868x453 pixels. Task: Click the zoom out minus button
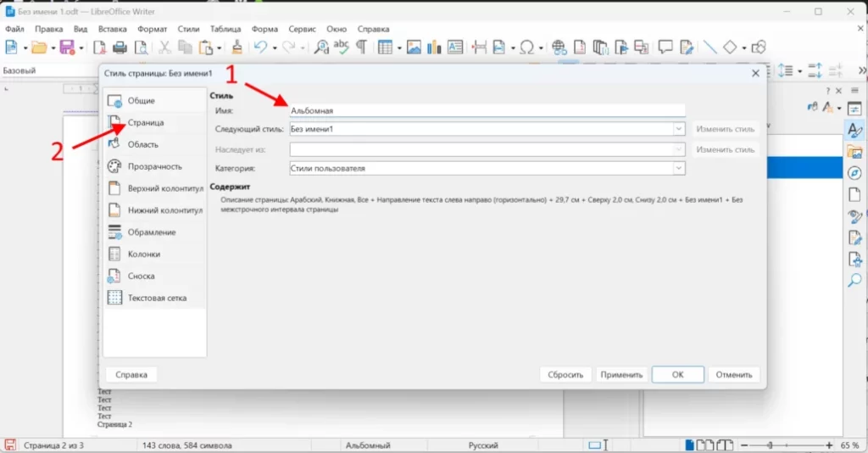click(744, 445)
